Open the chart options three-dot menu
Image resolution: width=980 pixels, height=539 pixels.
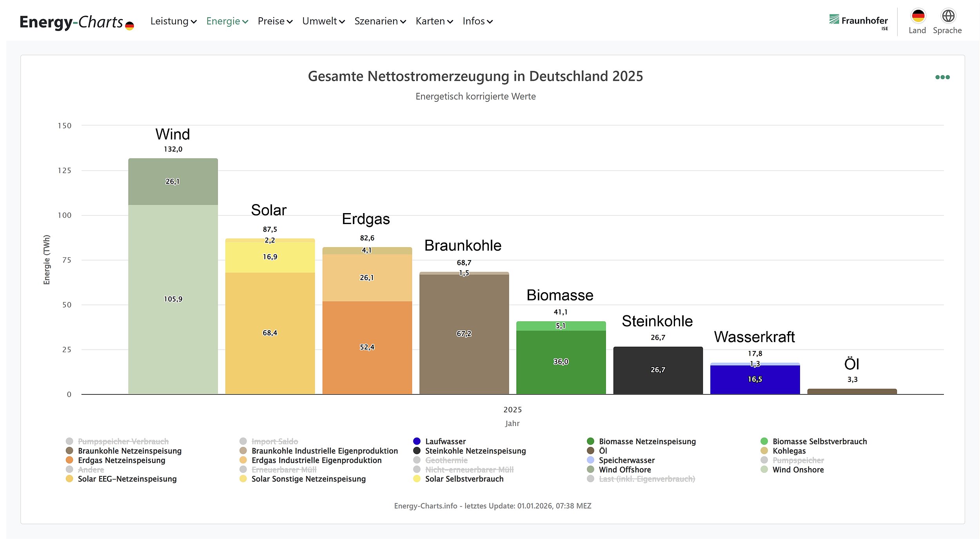942,77
